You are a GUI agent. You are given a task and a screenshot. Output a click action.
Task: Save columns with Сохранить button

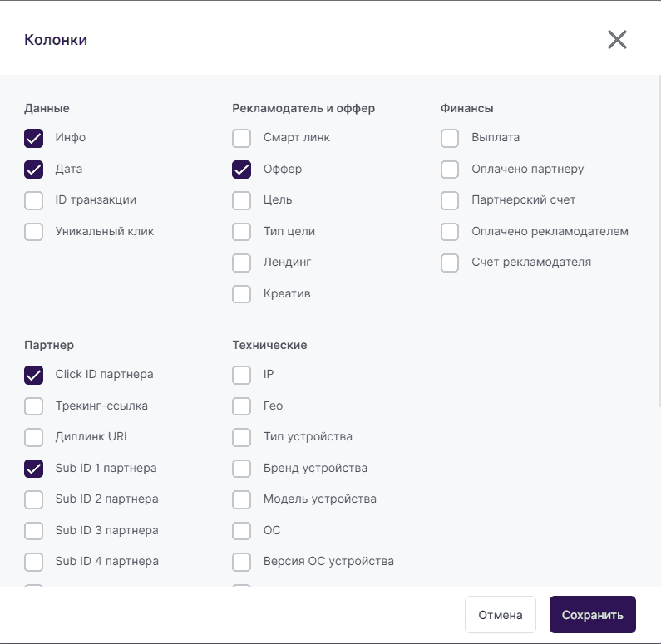[x=593, y=615]
